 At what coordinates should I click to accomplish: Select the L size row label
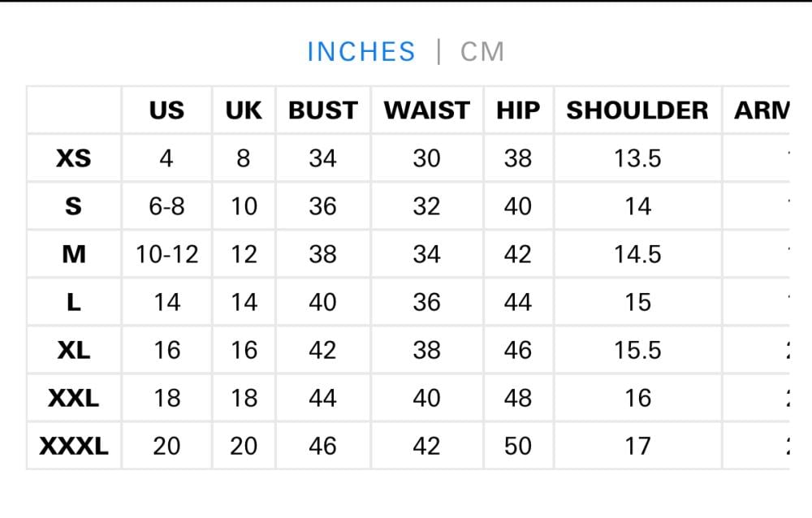click(x=74, y=302)
